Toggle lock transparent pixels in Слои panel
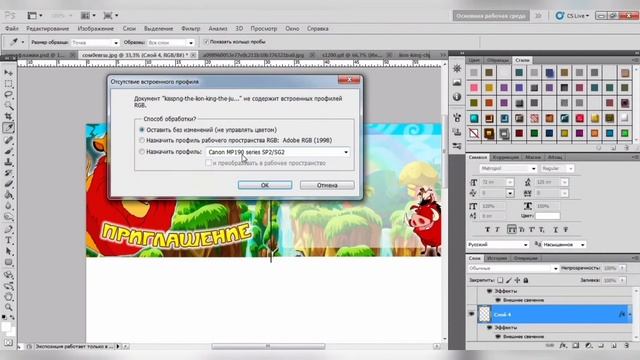Viewport: 640px width, 360px height. 500,280
